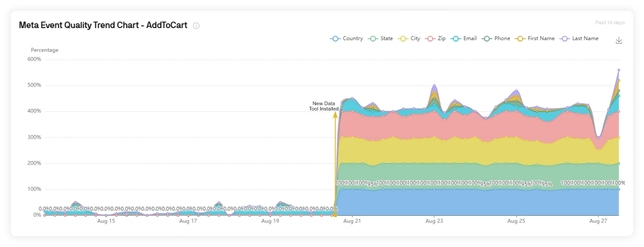Viewport: 644px width, 247px height.
Task: Toggle the City legend item
Action: tap(409, 39)
